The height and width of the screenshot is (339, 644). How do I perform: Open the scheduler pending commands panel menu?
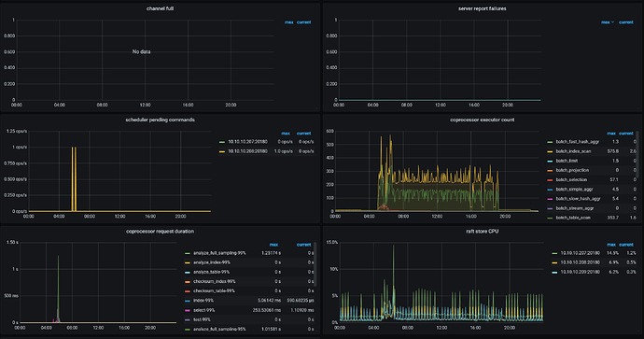click(160, 120)
